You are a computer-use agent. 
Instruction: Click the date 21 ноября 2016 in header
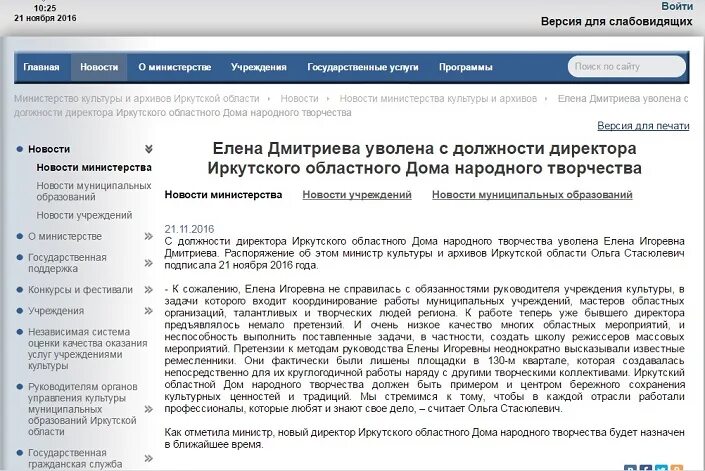coord(45,18)
